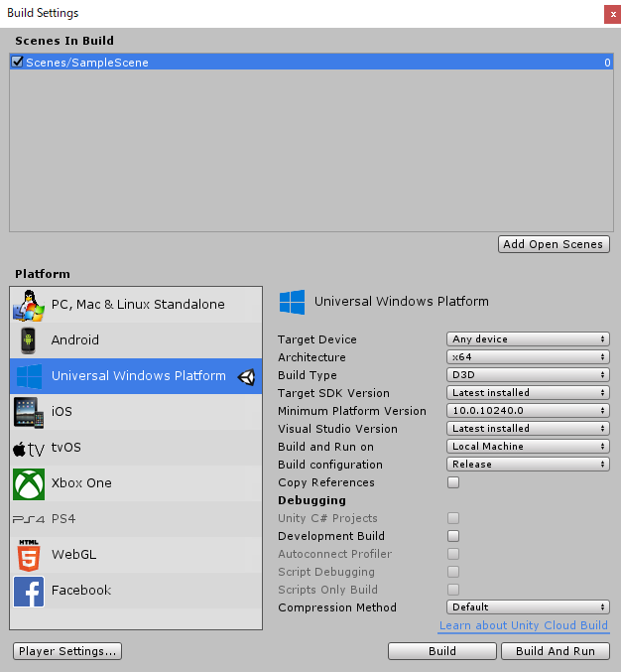Open the Build configuration dropdown showing Release
The image size is (621, 672).
[528, 465]
